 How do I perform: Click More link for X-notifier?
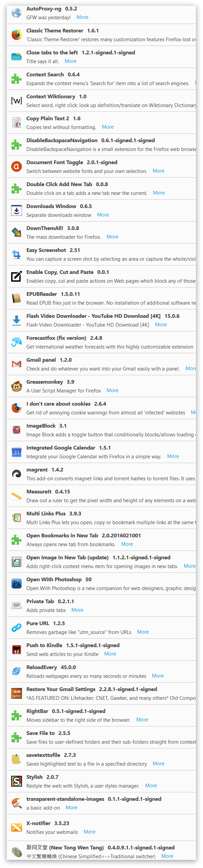point(89,832)
